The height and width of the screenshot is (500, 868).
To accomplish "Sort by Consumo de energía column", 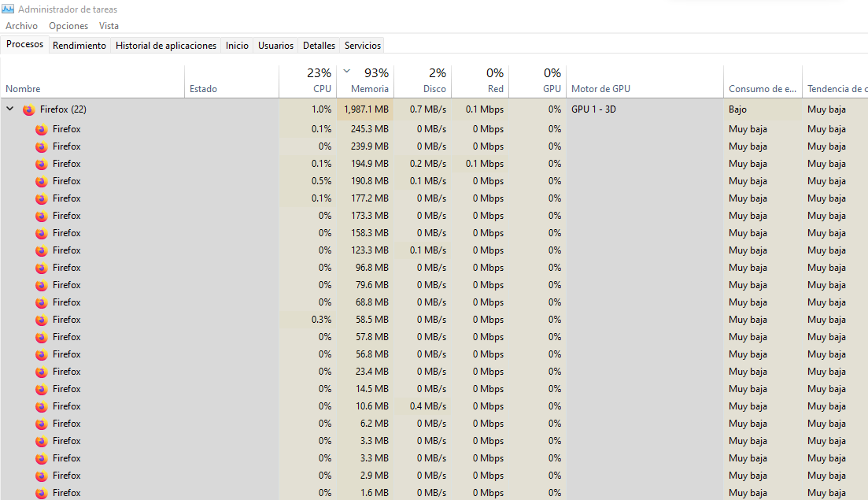I will pyautogui.click(x=763, y=81).
